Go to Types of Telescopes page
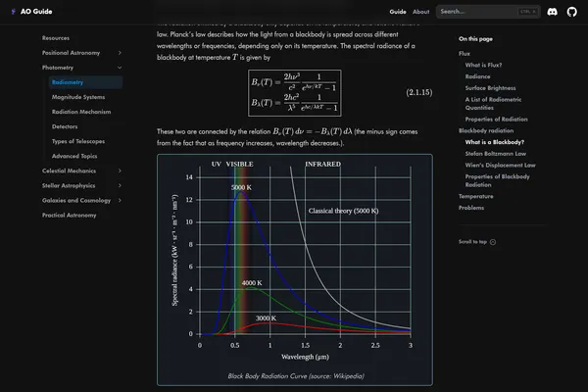Image resolution: width=588 pixels, height=392 pixels. [79, 141]
